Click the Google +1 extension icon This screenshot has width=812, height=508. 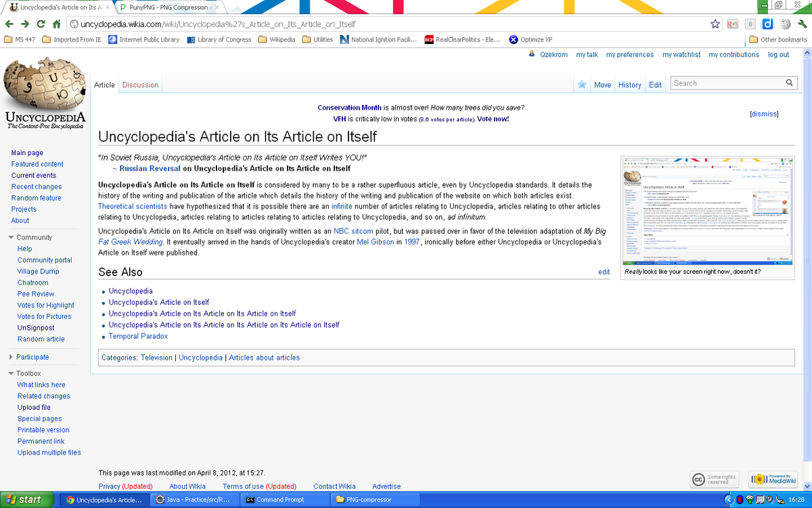point(733,23)
